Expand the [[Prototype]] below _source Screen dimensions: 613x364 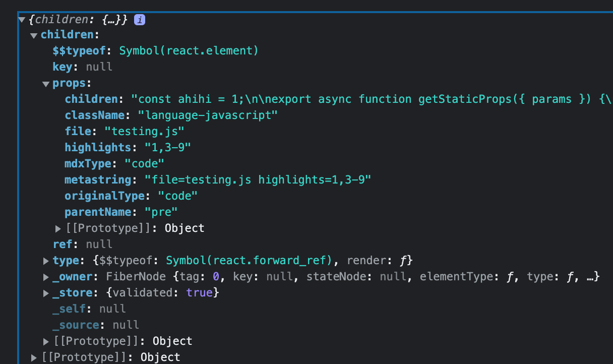[x=45, y=341]
